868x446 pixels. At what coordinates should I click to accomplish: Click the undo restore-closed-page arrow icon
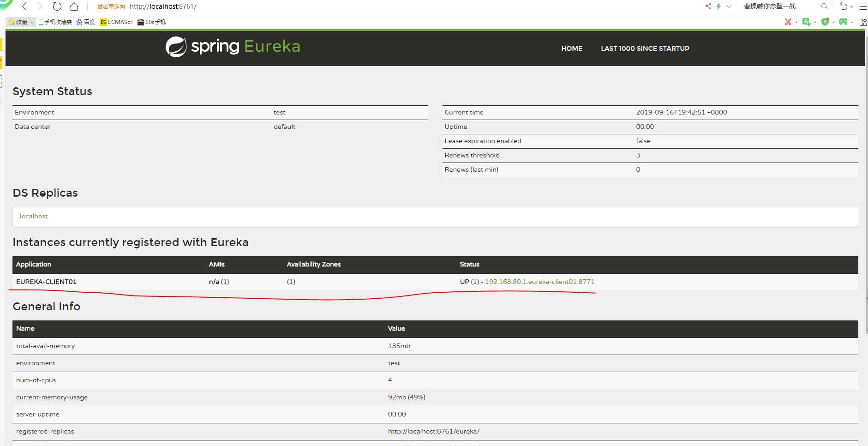point(844,6)
